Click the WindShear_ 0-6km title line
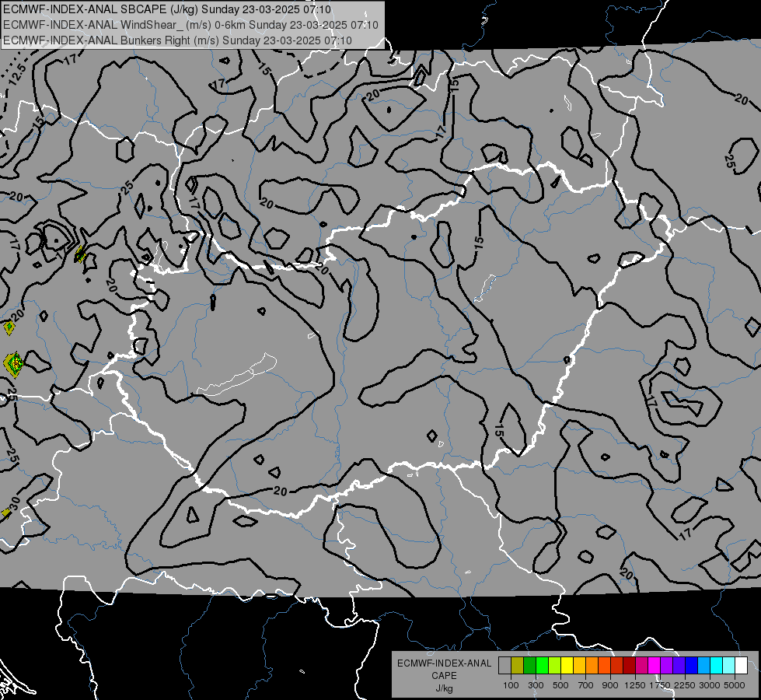 (x=190, y=25)
